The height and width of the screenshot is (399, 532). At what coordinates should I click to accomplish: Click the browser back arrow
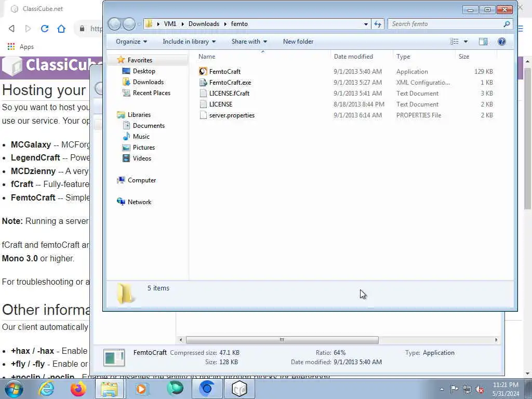pyautogui.click(x=11, y=29)
